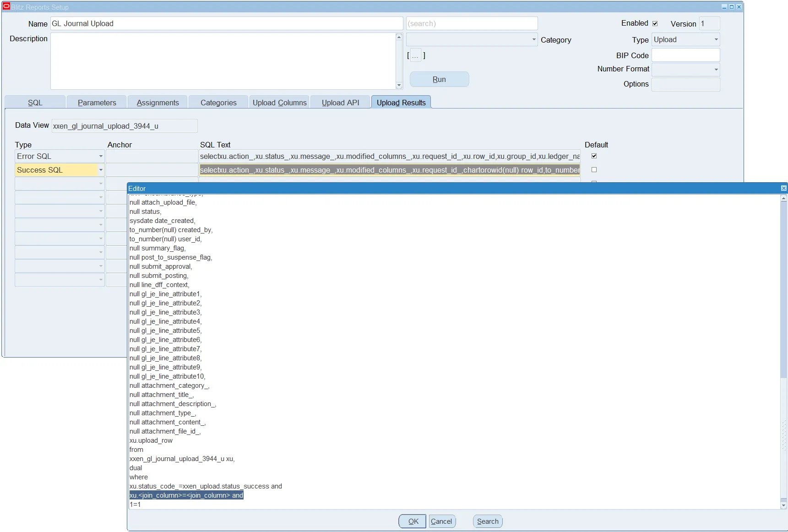Focus the search input field
The image size is (788, 532).
point(472,23)
